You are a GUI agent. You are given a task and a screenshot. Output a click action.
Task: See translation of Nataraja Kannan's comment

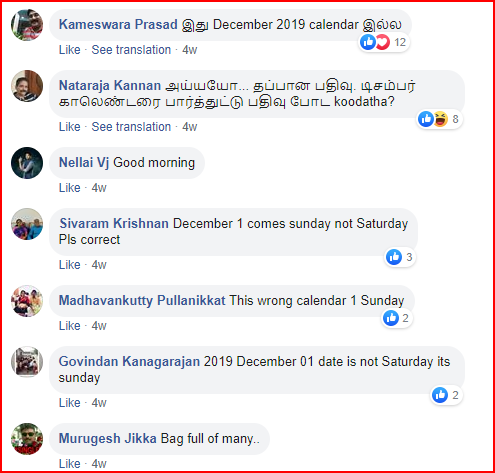131,127
